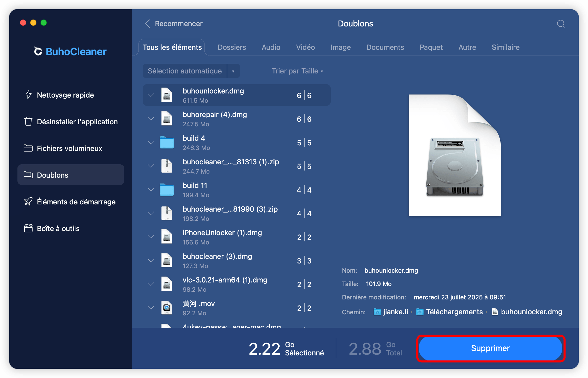Expand the buhounlocker.dmg duplicate group
Viewport: 588px width, 378px height.
pyautogui.click(x=151, y=95)
